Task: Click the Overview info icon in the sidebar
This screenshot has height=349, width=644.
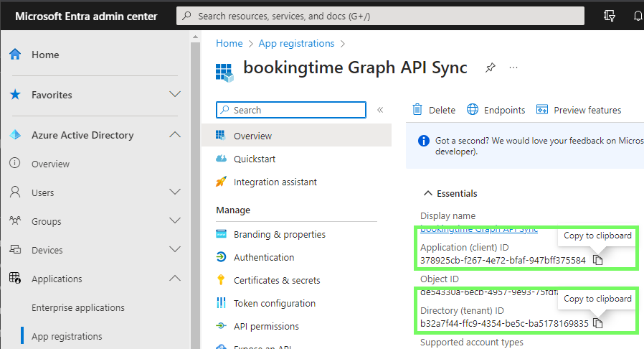Action: tap(15, 163)
